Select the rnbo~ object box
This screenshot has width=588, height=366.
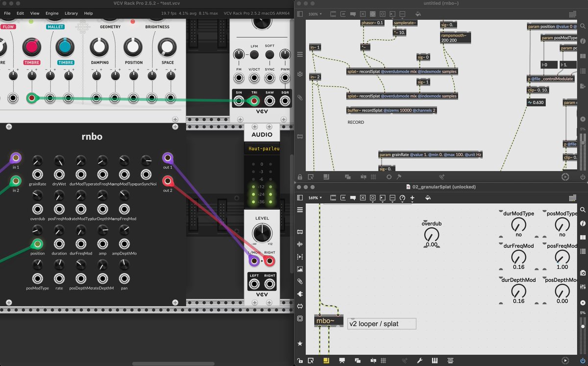pyautogui.click(x=329, y=321)
